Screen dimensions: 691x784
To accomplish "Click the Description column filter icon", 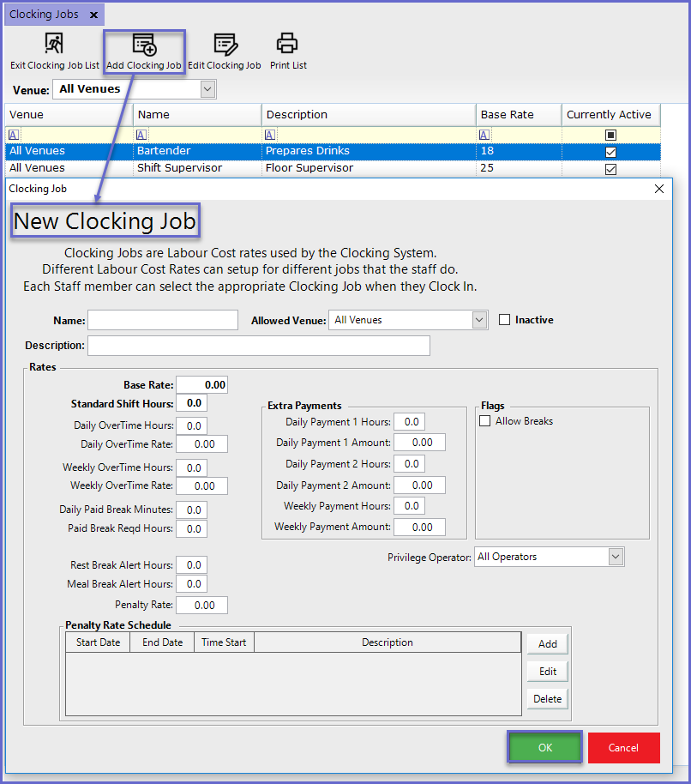I will coord(270,135).
